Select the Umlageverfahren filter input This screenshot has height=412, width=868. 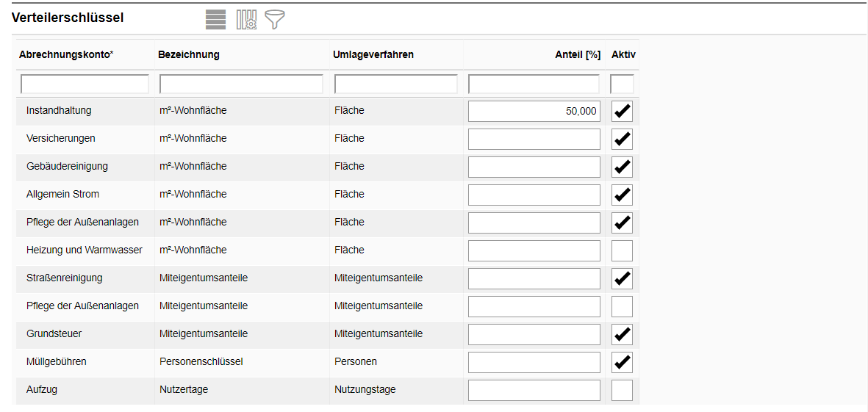click(395, 84)
